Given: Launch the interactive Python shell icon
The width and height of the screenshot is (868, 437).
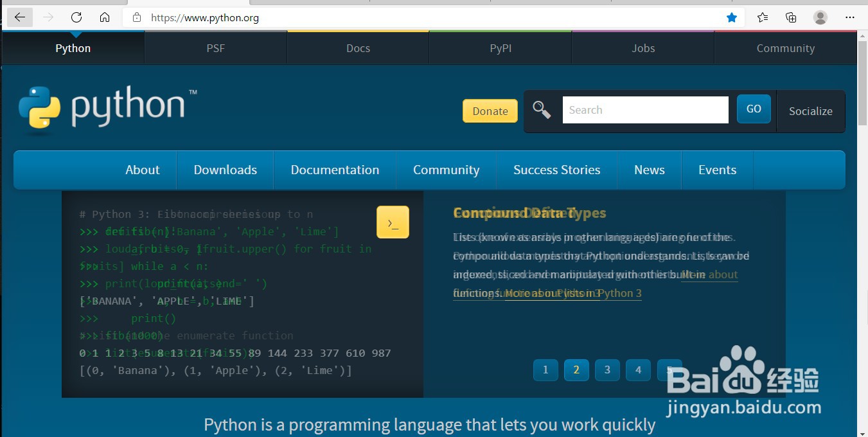Looking at the screenshot, I should coord(393,222).
